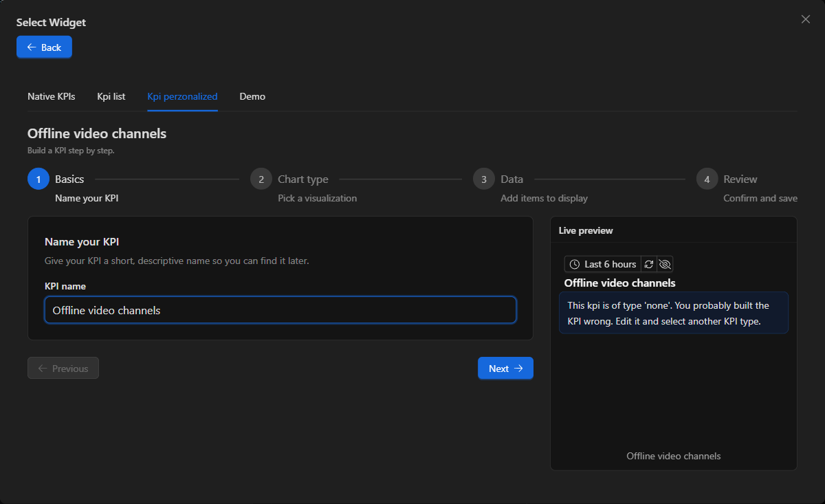825x504 pixels.
Task: Jump to step 4 Review
Action: tap(707, 179)
